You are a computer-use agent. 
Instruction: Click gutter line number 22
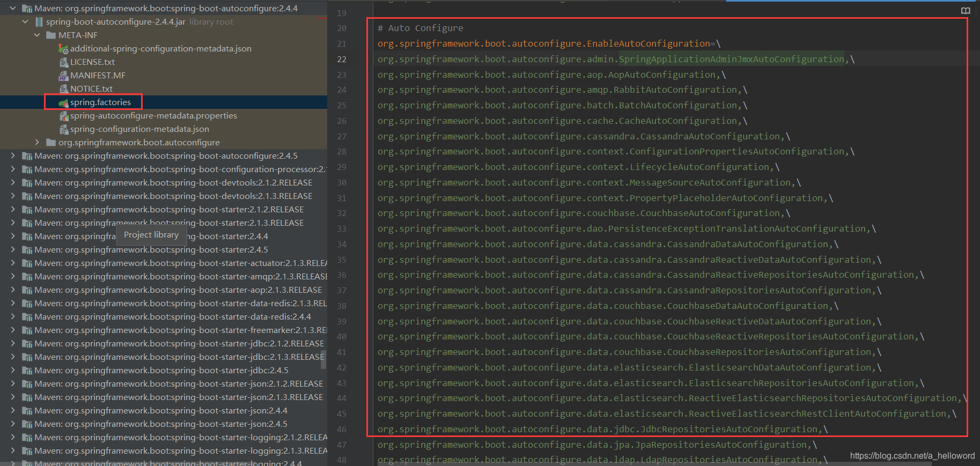click(x=342, y=60)
